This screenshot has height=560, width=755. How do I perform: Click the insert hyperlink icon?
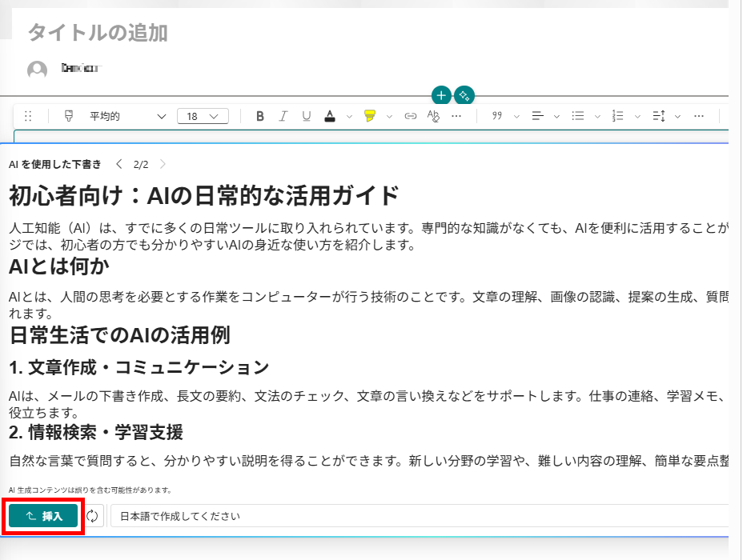pyautogui.click(x=411, y=117)
